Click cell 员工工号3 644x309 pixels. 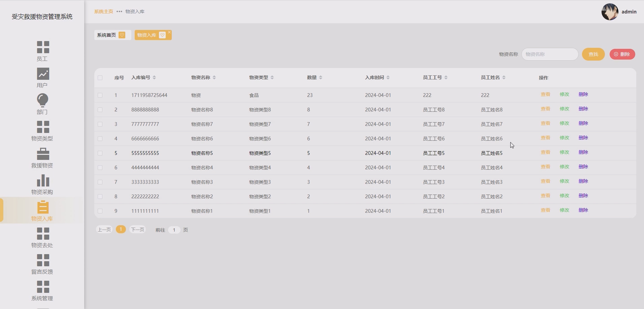[434, 182]
